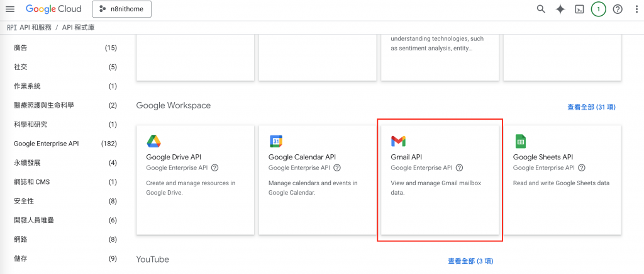Screen dimensions: 644x274
Task: Select the 廣告 category filter
Action: coord(21,48)
